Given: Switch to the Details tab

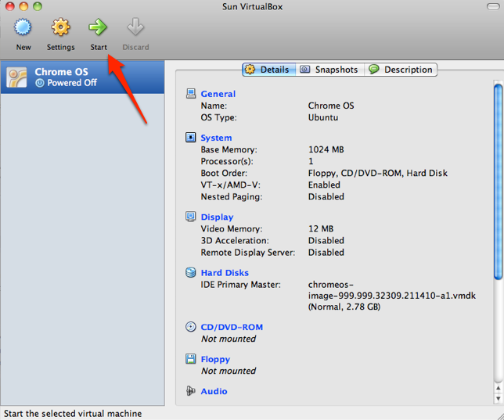Looking at the screenshot, I should (x=268, y=70).
